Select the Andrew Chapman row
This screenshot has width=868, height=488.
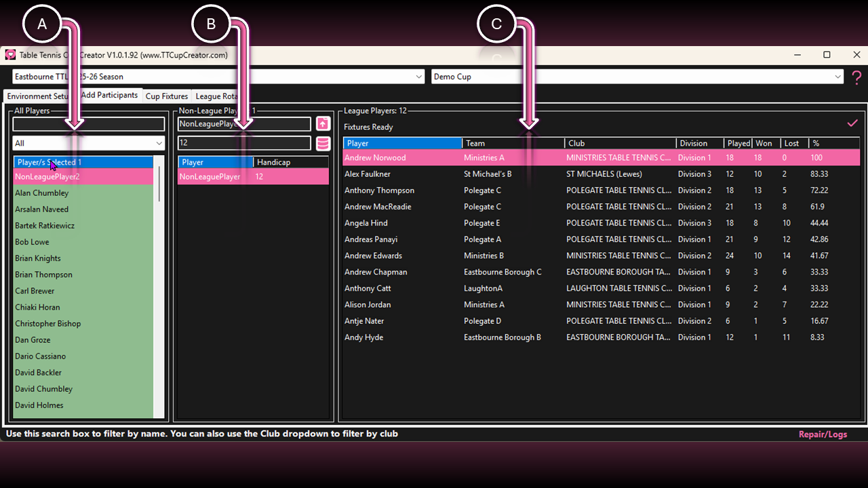point(601,272)
